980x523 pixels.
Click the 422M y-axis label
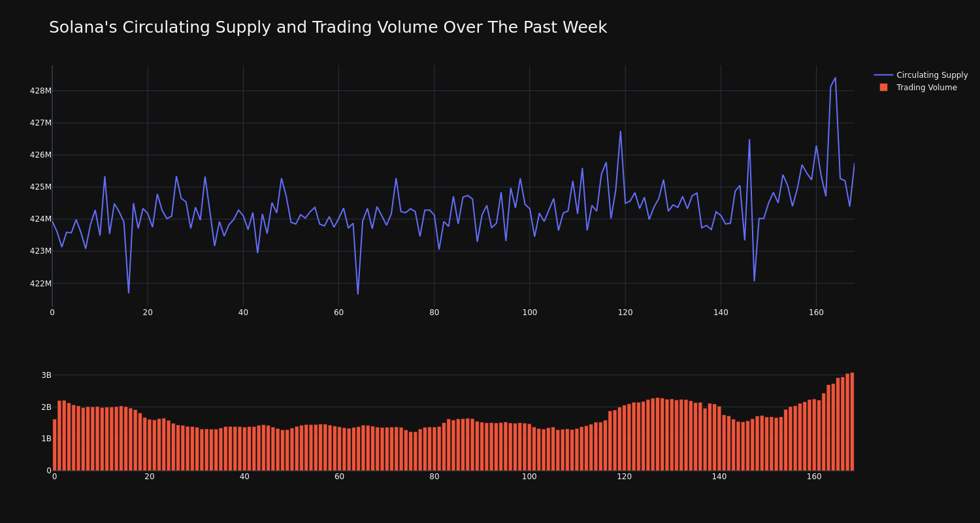click(x=41, y=283)
